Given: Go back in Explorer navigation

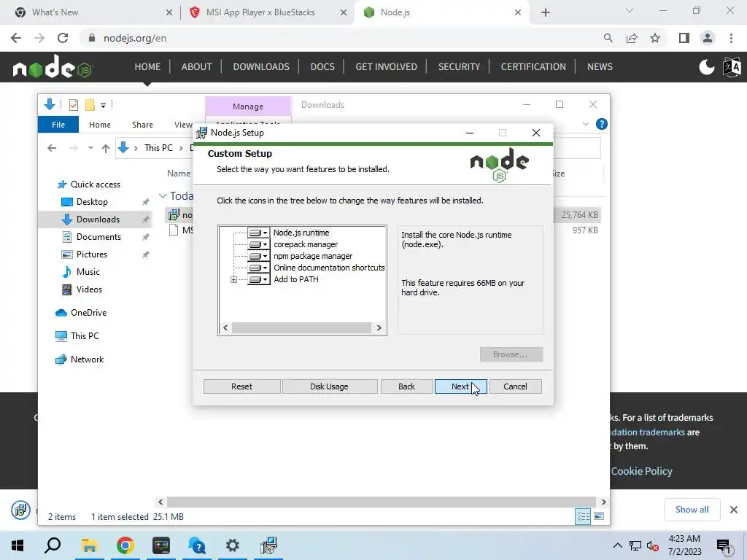Looking at the screenshot, I should click(52, 148).
